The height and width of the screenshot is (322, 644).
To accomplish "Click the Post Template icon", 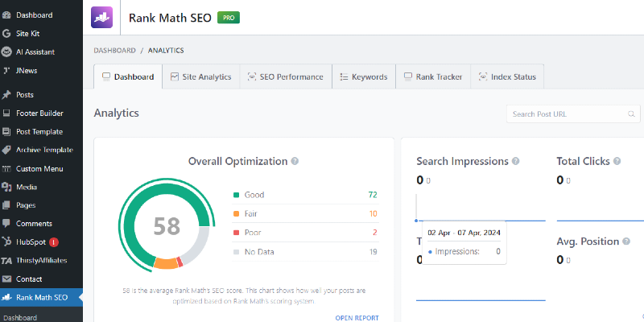I will [x=6, y=132].
